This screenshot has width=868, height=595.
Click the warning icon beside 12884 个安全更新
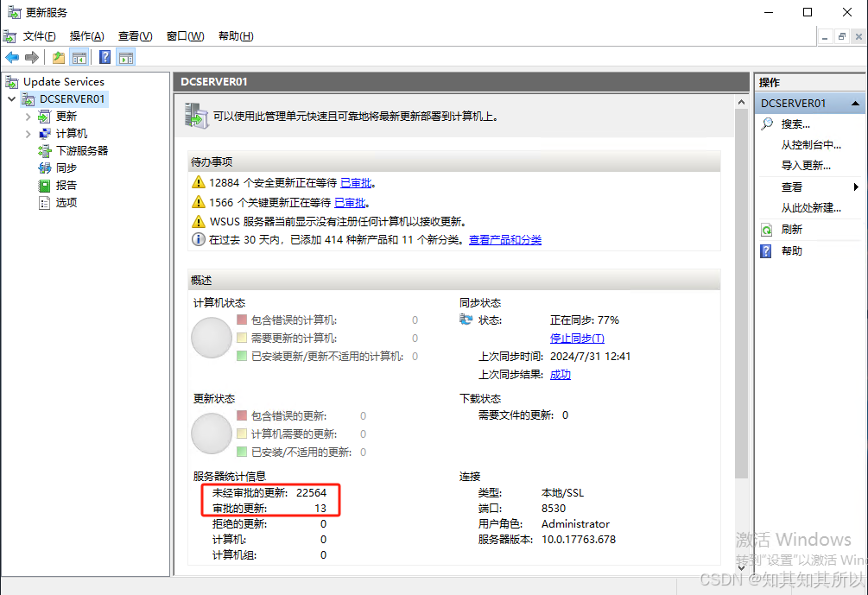click(x=198, y=182)
